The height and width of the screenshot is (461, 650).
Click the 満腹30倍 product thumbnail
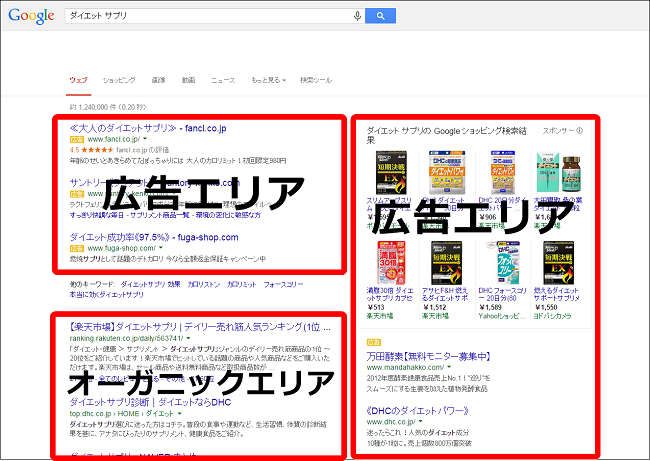(x=391, y=263)
